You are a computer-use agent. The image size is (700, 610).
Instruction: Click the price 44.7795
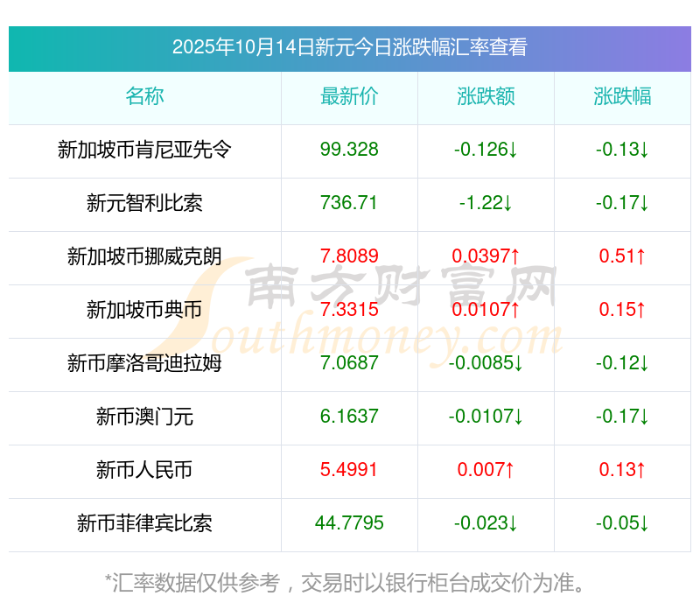(x=349, y=523)
